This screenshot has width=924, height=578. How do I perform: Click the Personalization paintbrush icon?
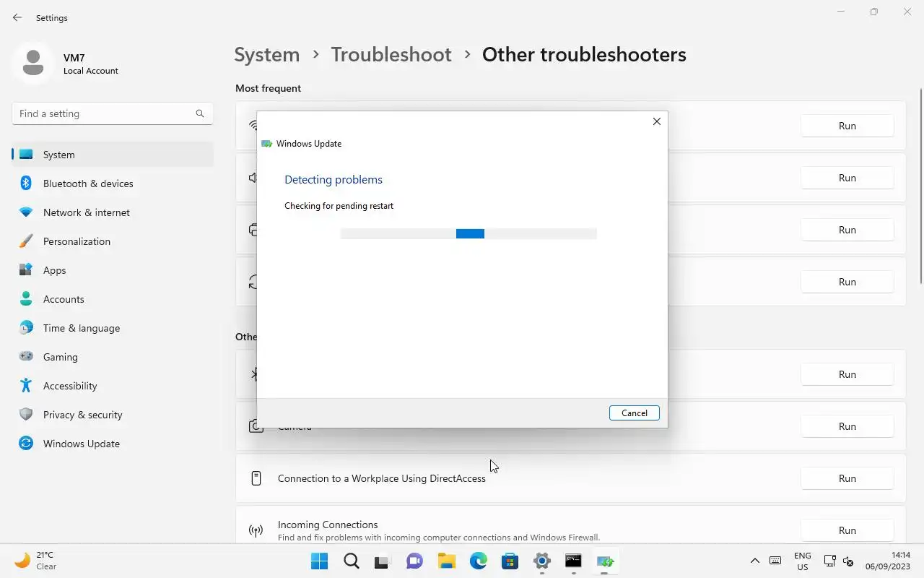coord(26,241)
